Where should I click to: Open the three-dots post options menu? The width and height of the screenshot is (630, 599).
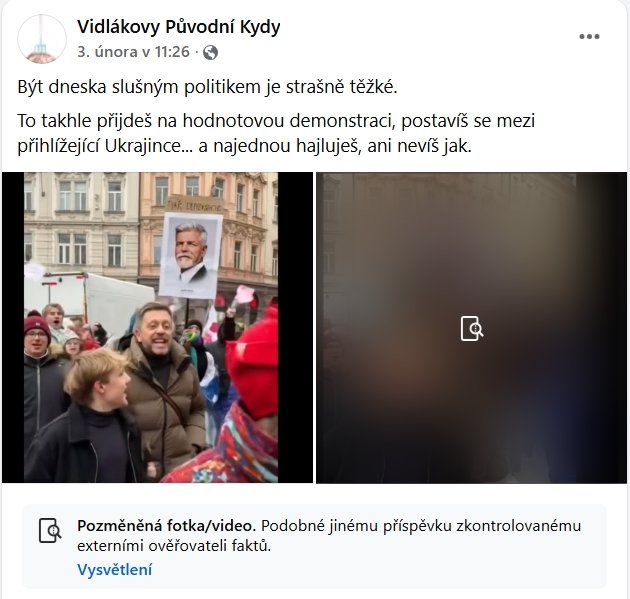tap(589, 37)
